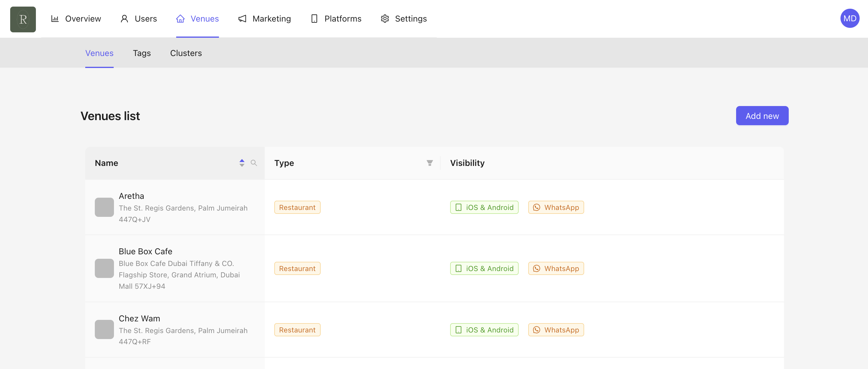This screenshot has width=868, height=369.
Task: Click the Add new button
Action: click(x=762, y=116)
